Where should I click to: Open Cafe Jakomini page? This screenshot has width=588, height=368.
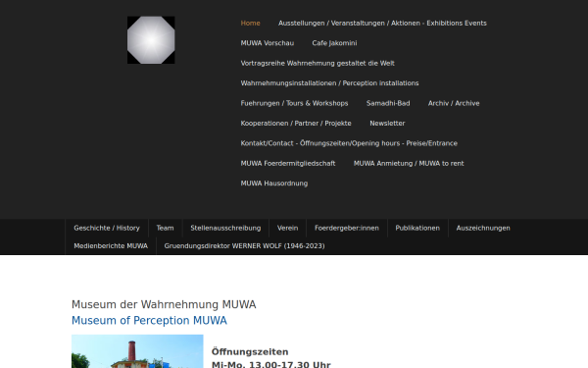pos(334,43)
